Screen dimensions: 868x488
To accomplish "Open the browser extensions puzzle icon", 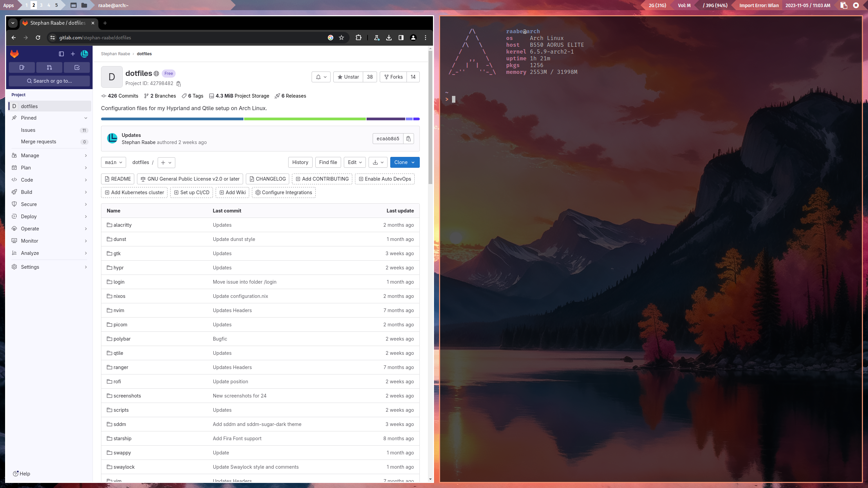I will [358, 38].
